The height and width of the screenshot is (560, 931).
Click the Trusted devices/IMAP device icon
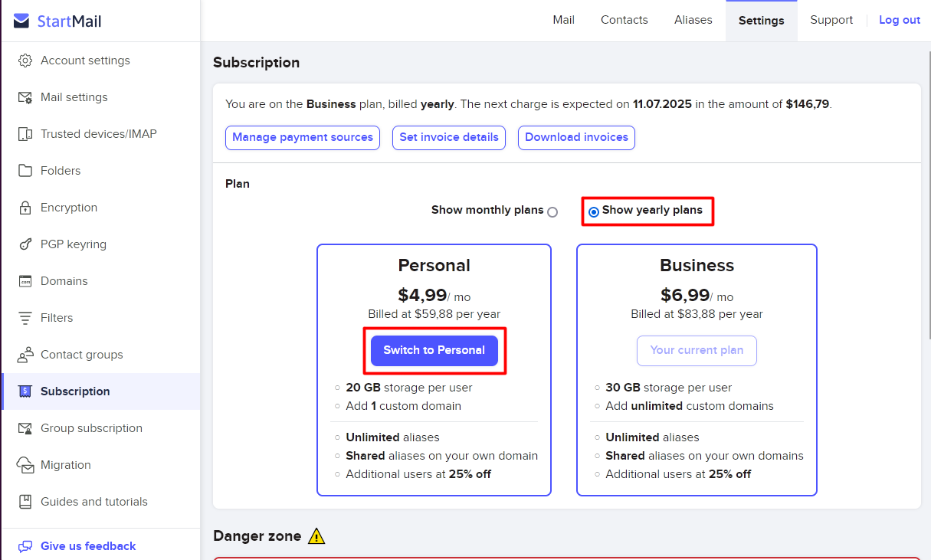point(25,134)
